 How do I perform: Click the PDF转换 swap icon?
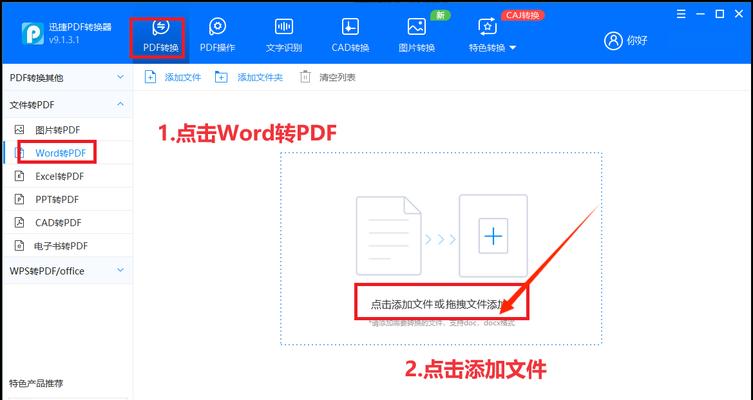tap(160, 27)
